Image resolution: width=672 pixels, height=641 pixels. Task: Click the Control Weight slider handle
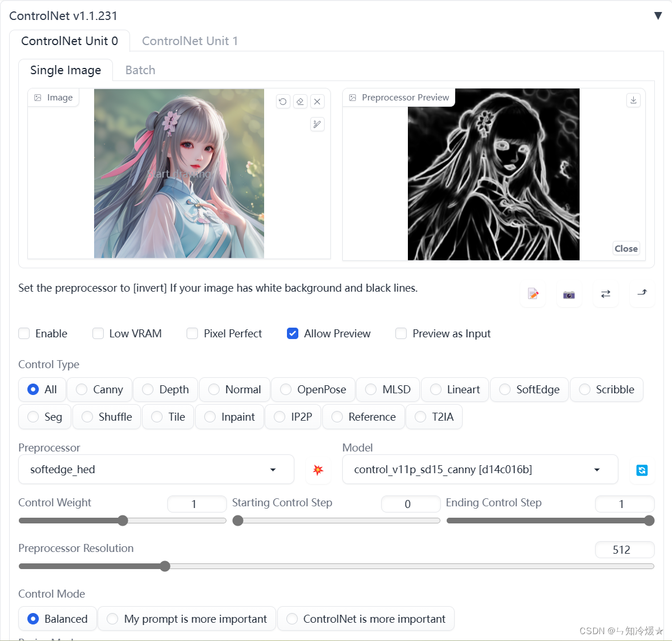click(123, 521)
